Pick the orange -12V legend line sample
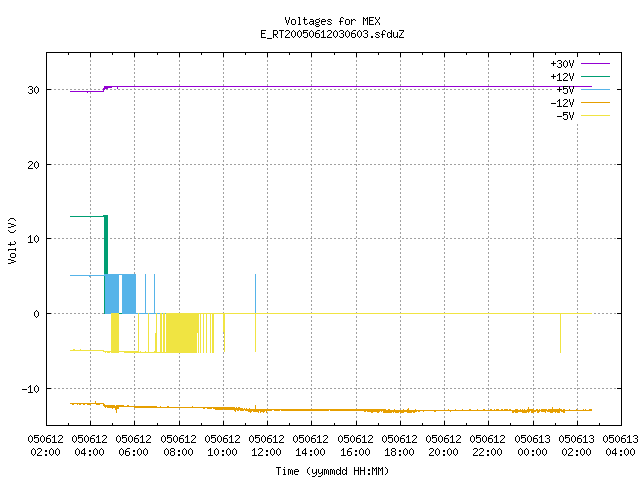The image size is (640, 480). [595, 102]
